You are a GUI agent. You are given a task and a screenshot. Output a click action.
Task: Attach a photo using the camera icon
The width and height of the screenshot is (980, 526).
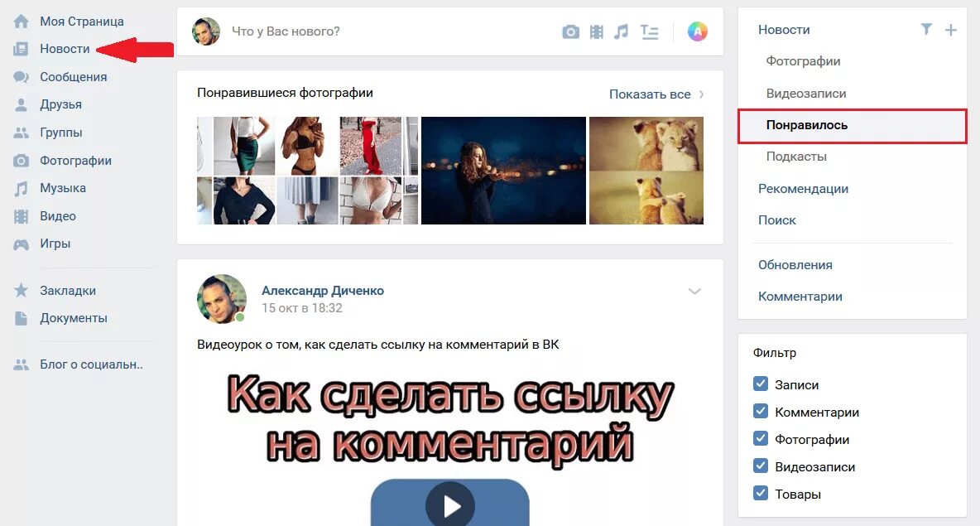[570, 32]
